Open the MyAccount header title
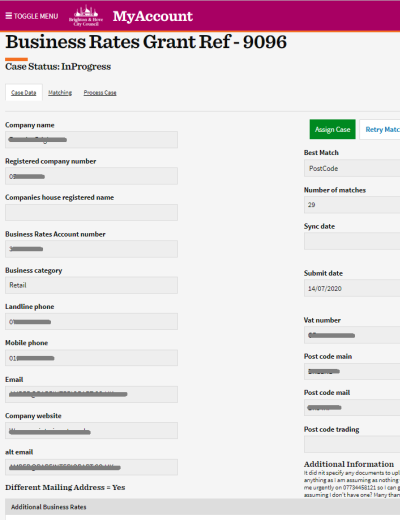This screenshot has width=400, height=520. tap(153, 16)
